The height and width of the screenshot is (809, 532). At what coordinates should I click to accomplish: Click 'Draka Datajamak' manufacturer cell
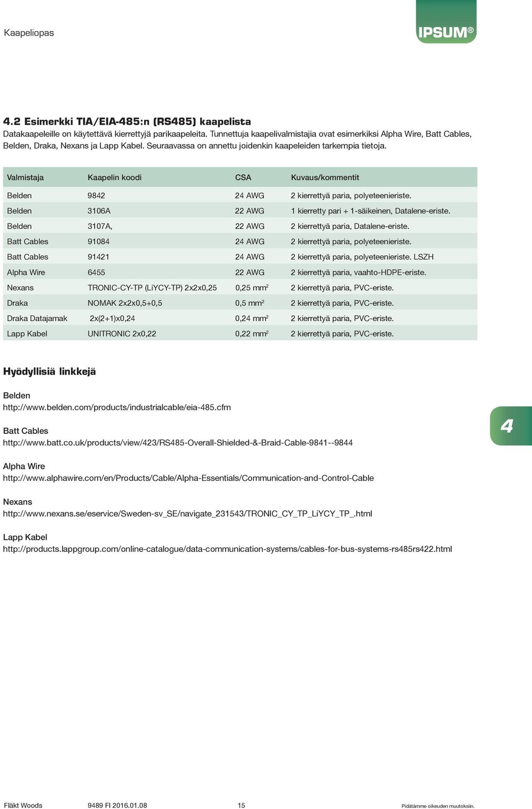point(37,319)
